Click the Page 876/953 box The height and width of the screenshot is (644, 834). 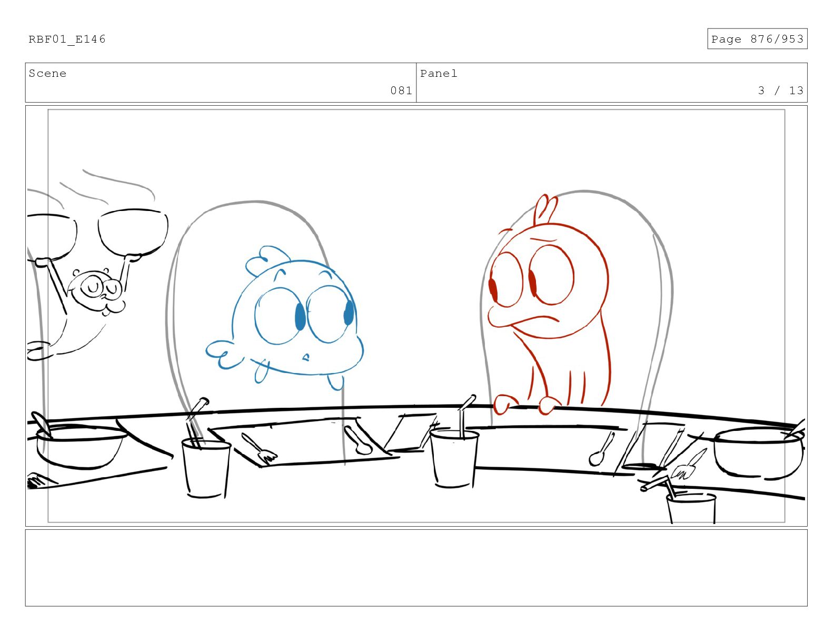click(x=757, y=39)
